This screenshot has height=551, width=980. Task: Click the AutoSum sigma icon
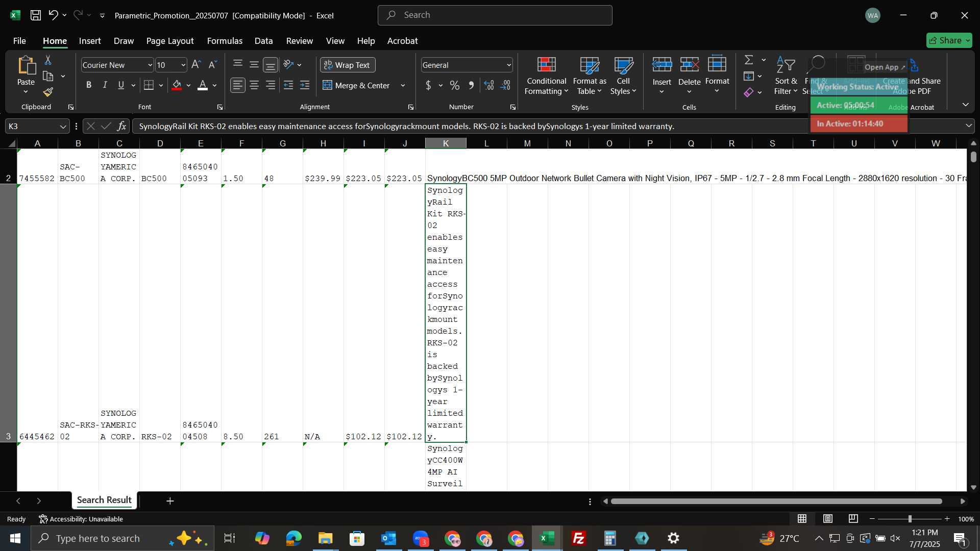pyautogui.click(x=749, y=60)
